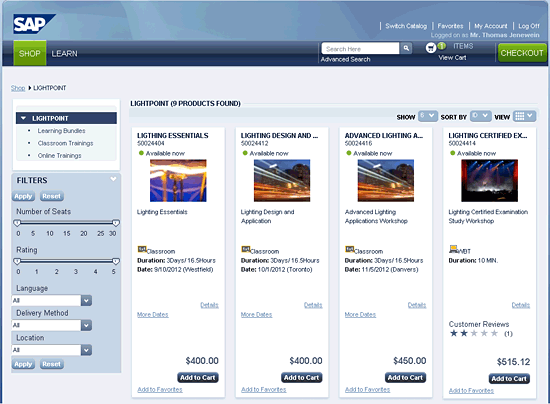
Task: Collapse the Filters panel chevron
Action: tap(113, 179)
